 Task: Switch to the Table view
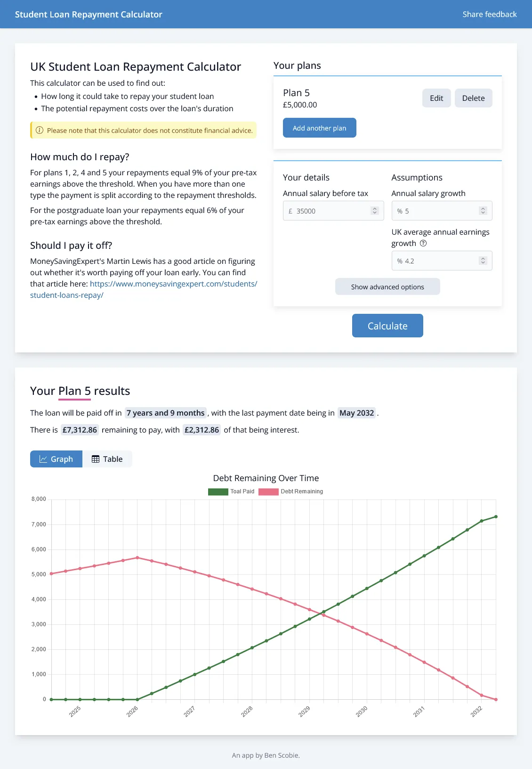point(108,458)
